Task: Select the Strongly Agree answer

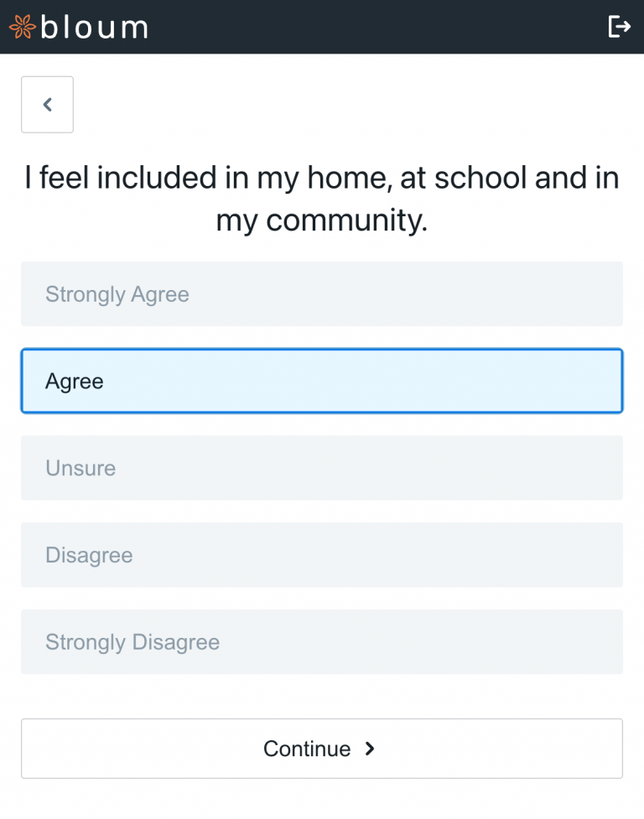Action: [x=322, y=294]
